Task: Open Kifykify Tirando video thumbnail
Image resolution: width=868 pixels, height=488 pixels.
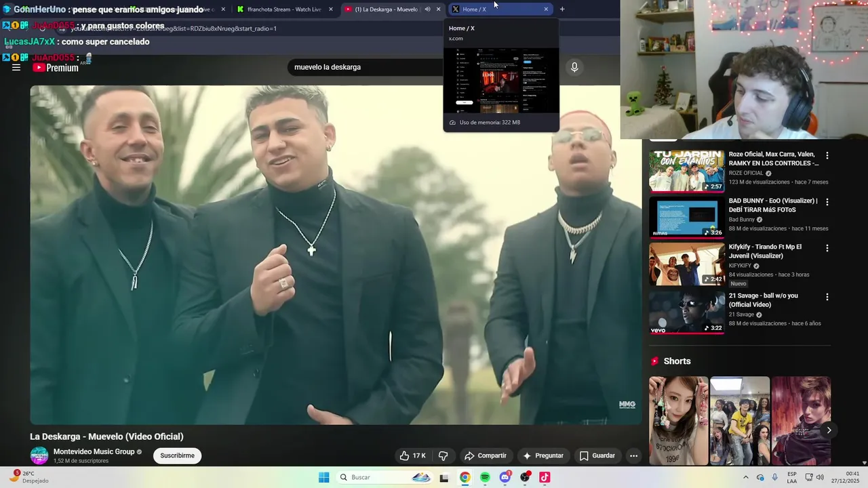Action: pos(687,264)
